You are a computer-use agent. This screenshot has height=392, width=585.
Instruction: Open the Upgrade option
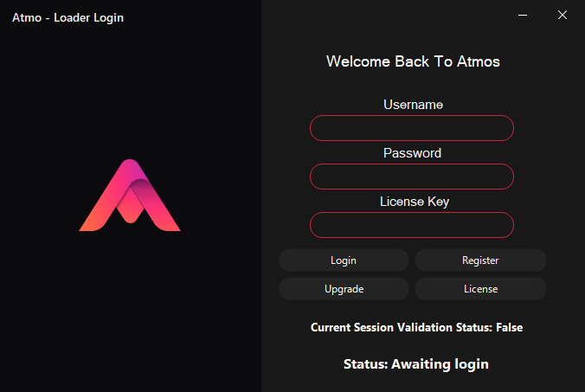coord(344,289)
